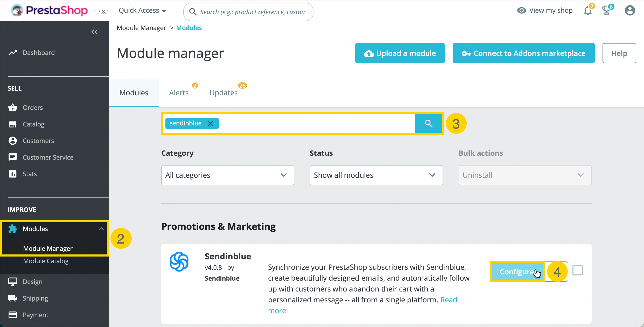Click the Upload a module button
Screen dimensions: 644x327
(400, 53)
